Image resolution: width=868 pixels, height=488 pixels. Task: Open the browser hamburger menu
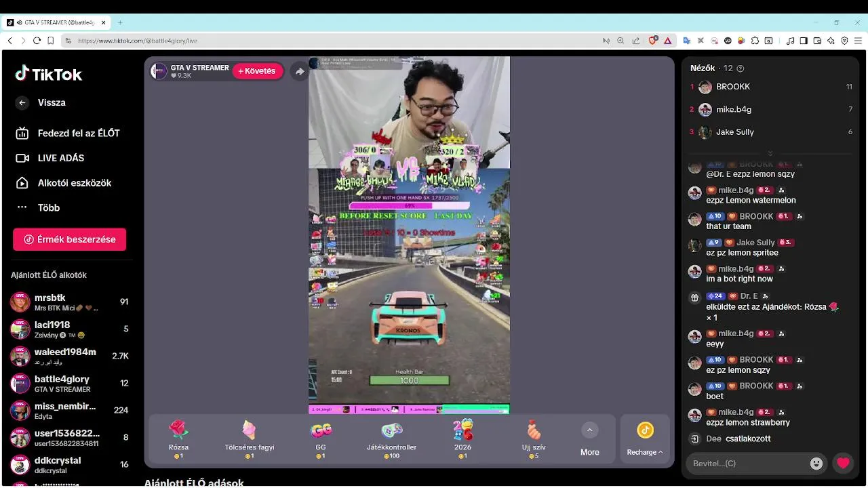858,41
